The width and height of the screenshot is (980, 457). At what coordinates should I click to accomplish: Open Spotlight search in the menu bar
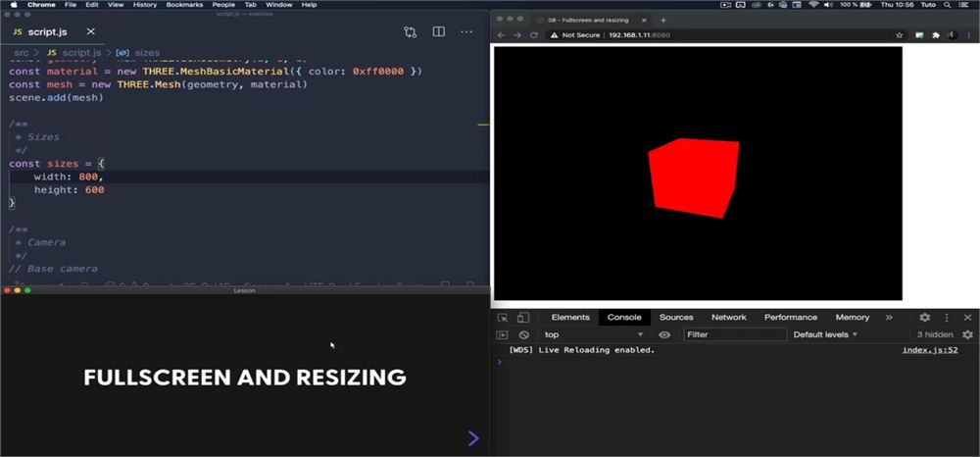point(948,4)
